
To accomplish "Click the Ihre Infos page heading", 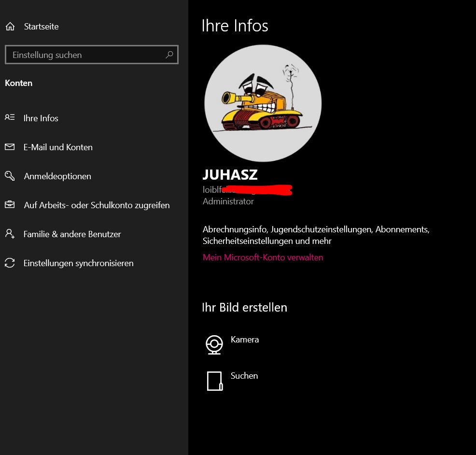I will tap(235, 26).
